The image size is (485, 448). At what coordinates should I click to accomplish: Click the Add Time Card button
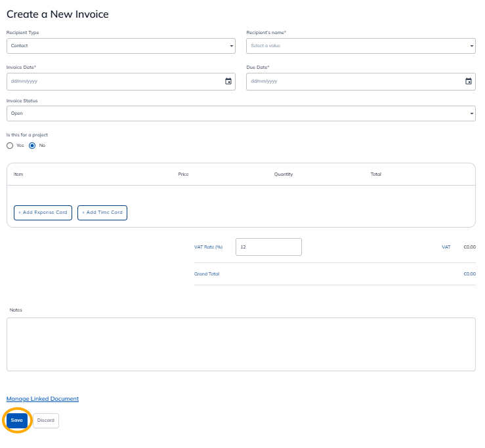[x=102, y=213]
